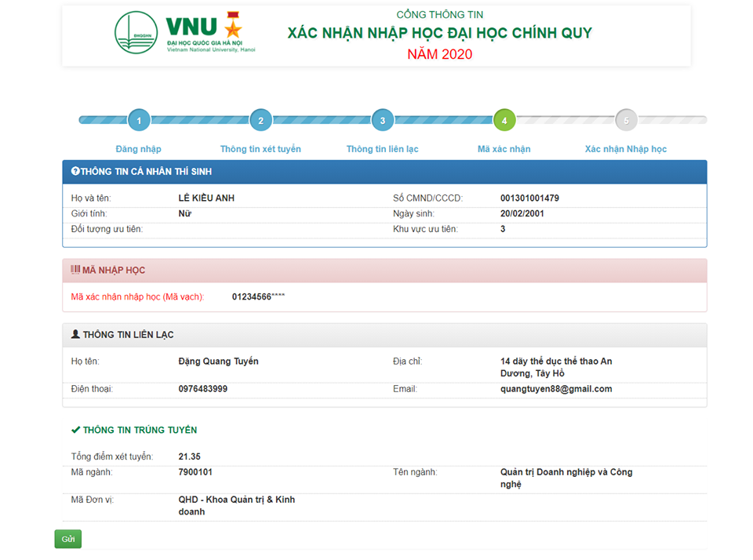Go to Xác nhận Nhập học step

click(626, 149)
